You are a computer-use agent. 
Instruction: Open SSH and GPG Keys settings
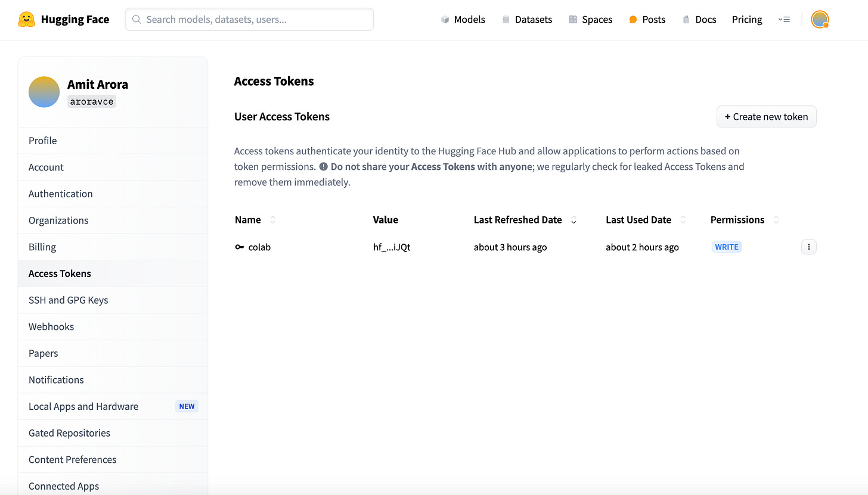(113, 300)
